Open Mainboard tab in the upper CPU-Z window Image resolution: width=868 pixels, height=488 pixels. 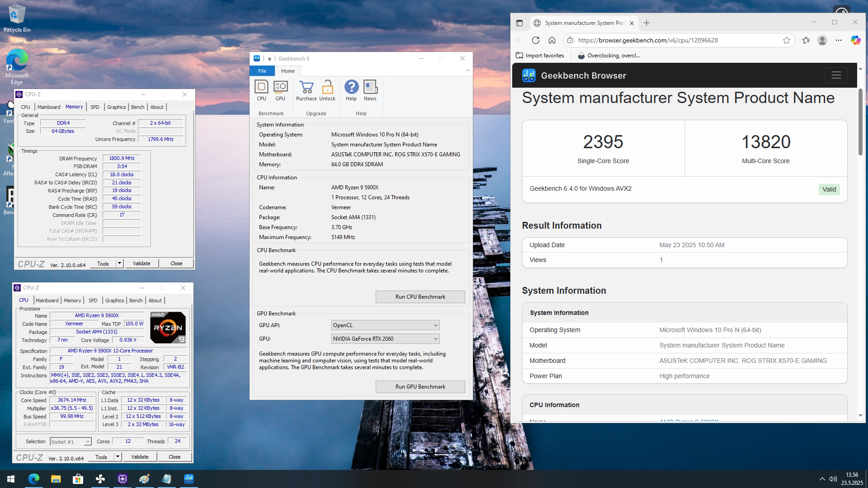pyautogui.click(x=49, y=107)
